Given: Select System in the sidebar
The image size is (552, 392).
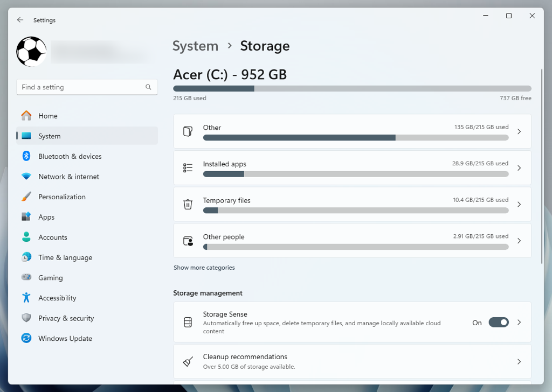Looking at the screenshot, I should pos(87,136).
